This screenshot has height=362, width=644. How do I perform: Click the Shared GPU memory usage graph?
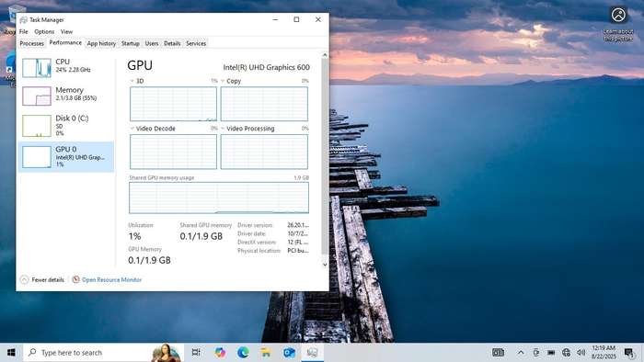click(x=219, y=198)
